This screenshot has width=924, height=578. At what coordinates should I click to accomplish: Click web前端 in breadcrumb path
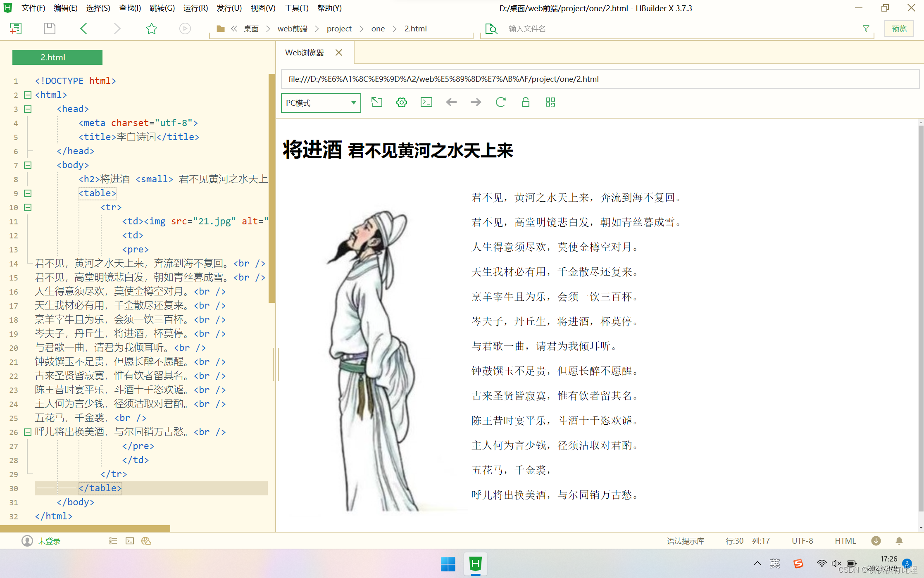[293, 29]
